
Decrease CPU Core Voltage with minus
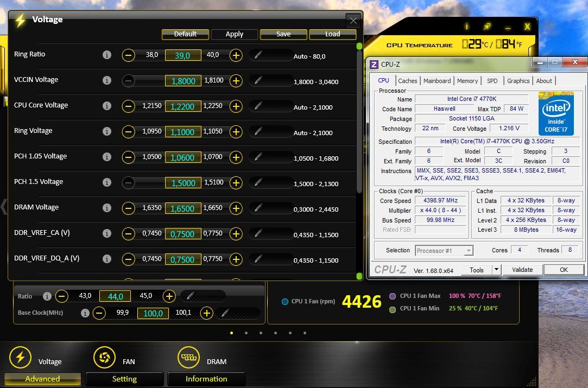128,106
